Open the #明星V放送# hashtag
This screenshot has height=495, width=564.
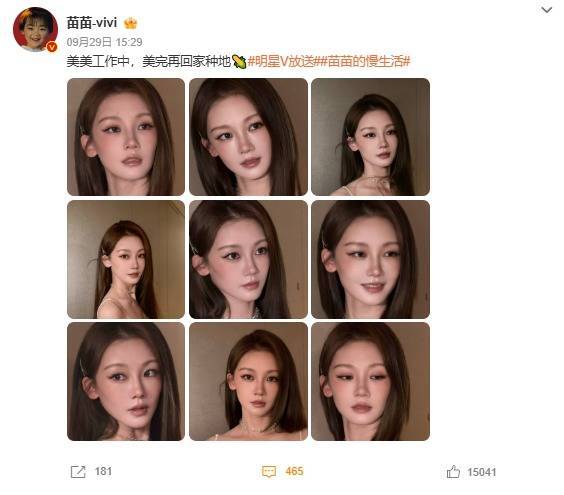coord(283,62)
